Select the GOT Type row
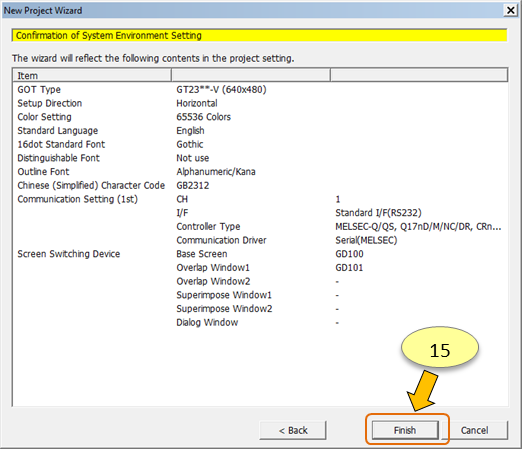The image size is (522, 449). pyautogui.click(x=260, y=90)
